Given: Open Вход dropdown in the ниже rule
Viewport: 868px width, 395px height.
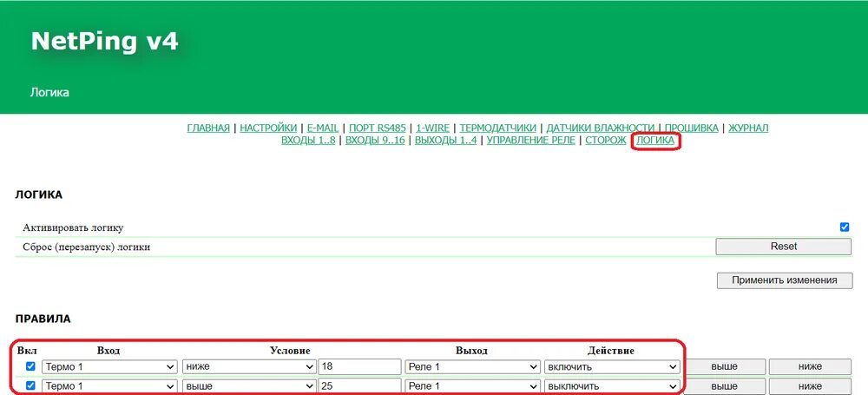Looking at the screenshot, I should [x=109, y=366].
